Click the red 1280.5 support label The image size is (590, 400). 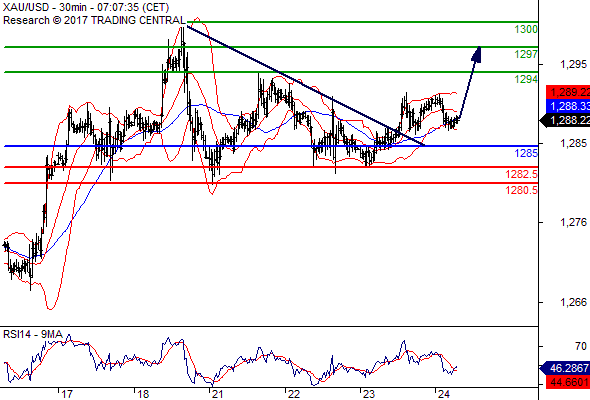(x=522, y=190)
